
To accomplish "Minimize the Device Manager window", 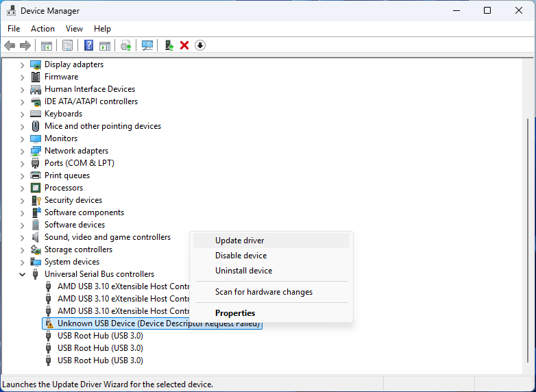I will (x=456, y=10).
